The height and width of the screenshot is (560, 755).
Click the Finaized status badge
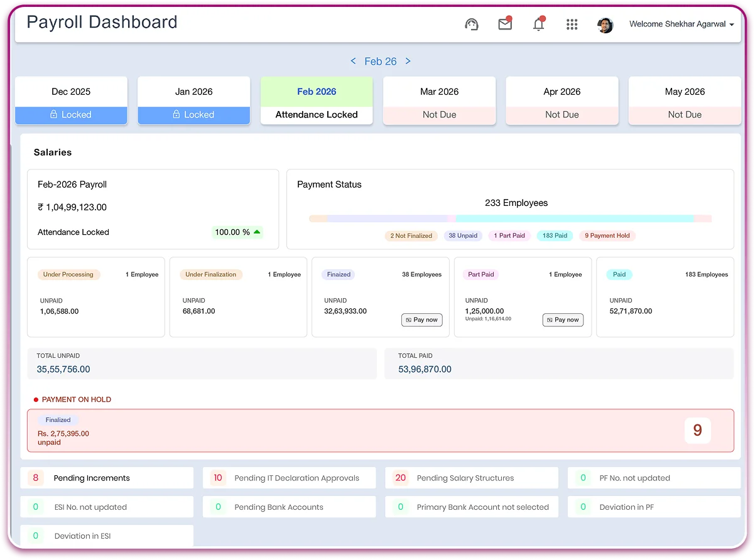[x=339, y=274]
